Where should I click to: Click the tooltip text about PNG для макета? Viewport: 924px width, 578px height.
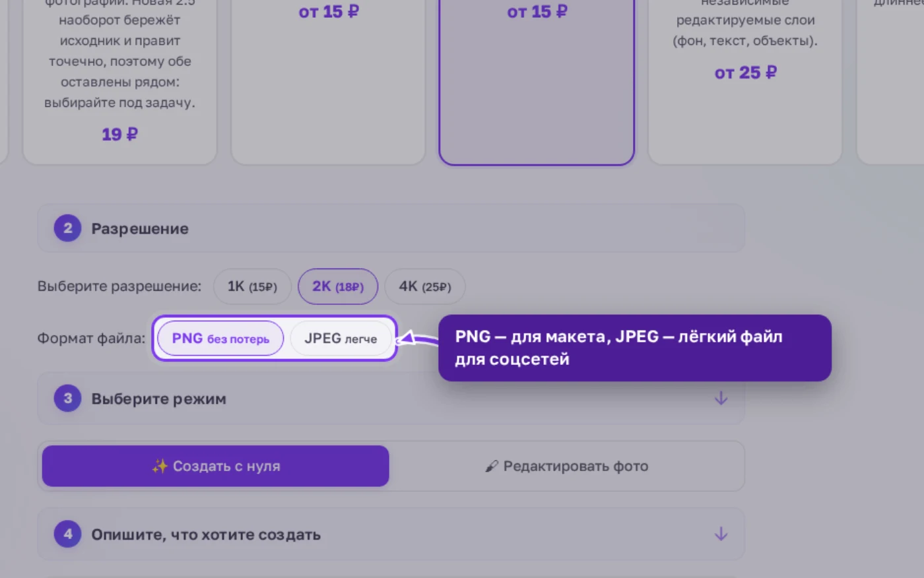coord(618,348)
